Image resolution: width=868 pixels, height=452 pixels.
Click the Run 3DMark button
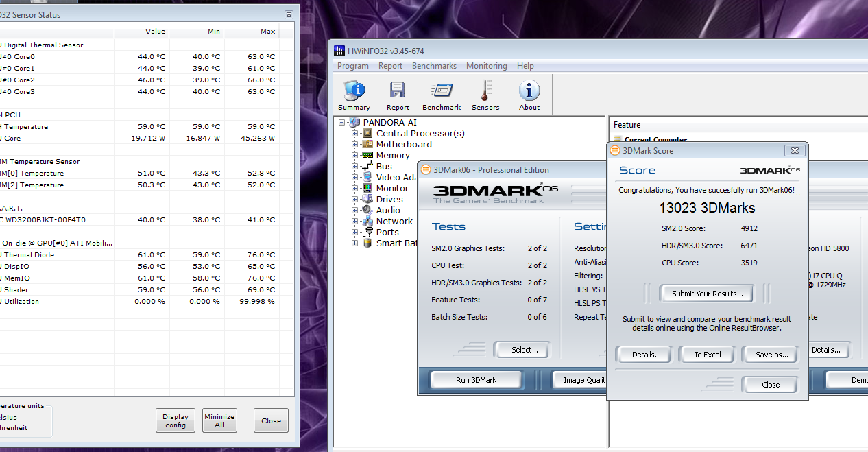476,380
